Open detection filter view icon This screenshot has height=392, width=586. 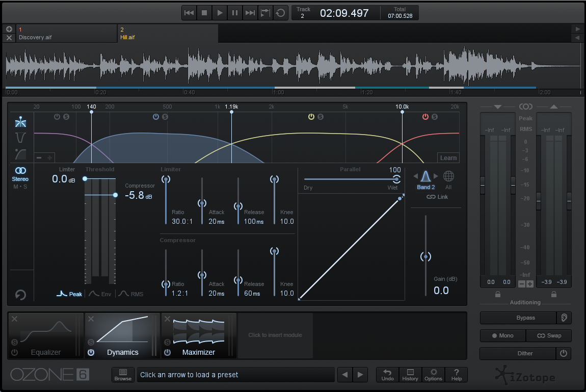(x=20, y=154)
